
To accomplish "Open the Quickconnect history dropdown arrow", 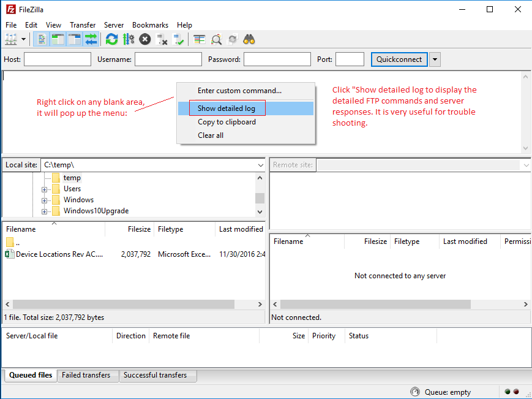I will 435,59.
